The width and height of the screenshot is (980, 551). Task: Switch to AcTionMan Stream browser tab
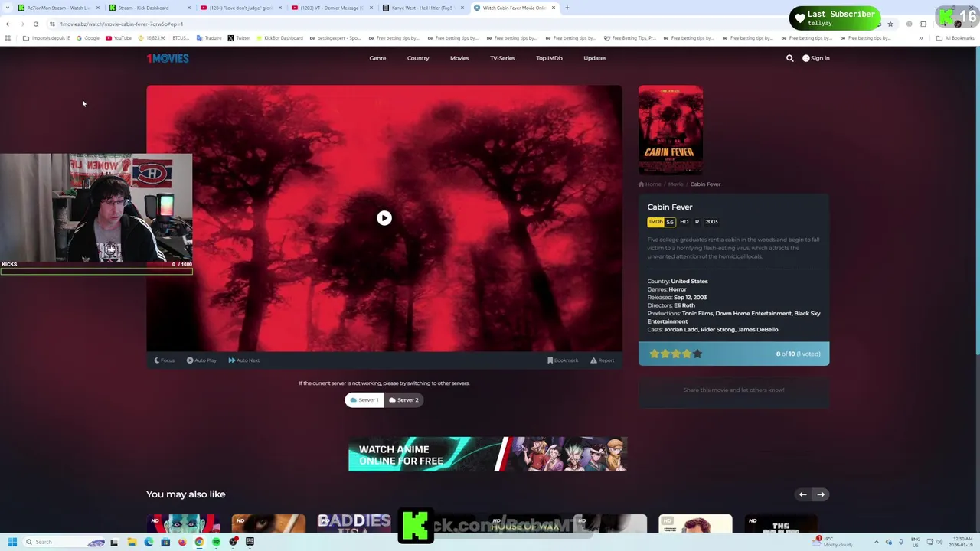(x=59, y=8)
